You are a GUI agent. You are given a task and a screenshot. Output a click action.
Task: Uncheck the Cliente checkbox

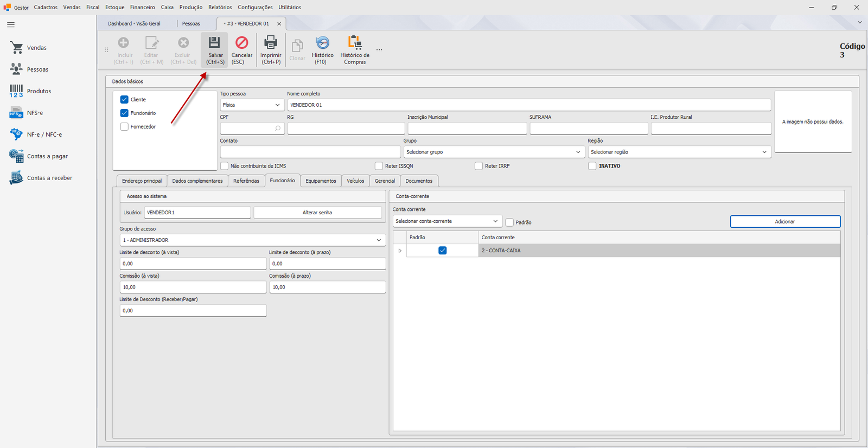[124, 100]
